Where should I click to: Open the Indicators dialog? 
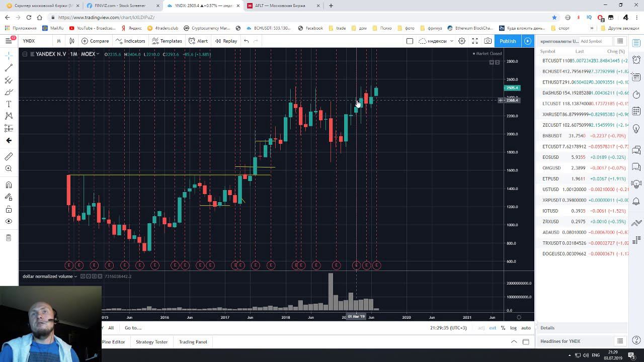click(130, 41)
